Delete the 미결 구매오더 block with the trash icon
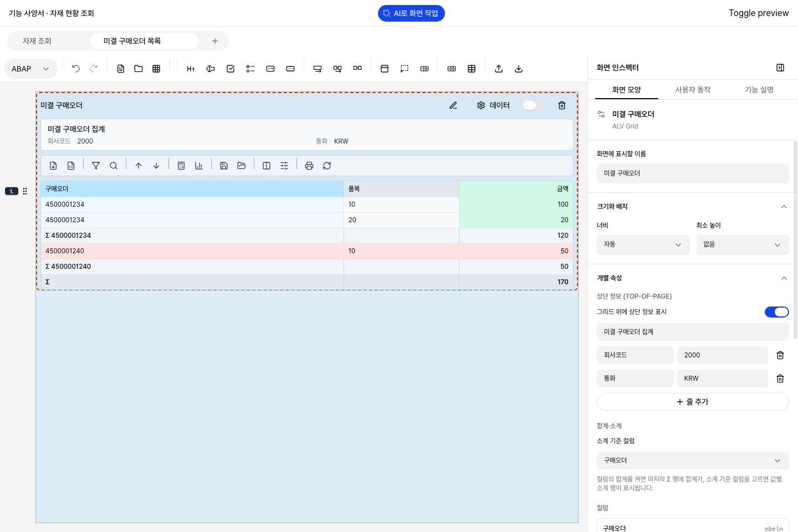798x532 pixels. [x=562, y=105]
